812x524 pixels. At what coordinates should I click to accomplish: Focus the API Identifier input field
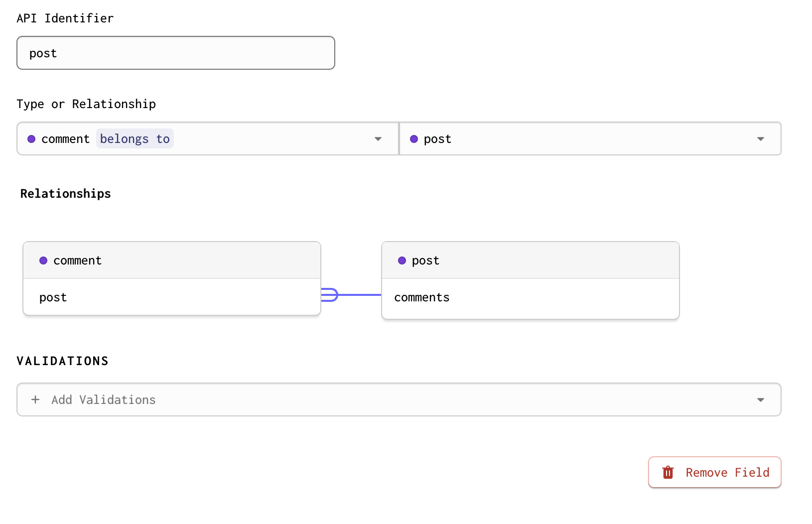click(x=176, y=53)
